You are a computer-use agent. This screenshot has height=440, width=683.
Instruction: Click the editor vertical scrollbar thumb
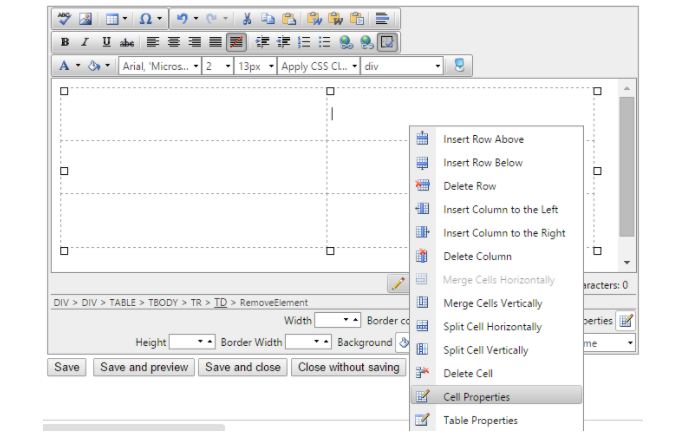[x=626, y=167]
